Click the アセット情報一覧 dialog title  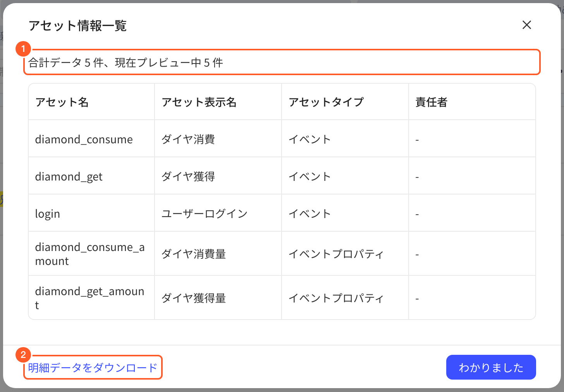point(77,26)
